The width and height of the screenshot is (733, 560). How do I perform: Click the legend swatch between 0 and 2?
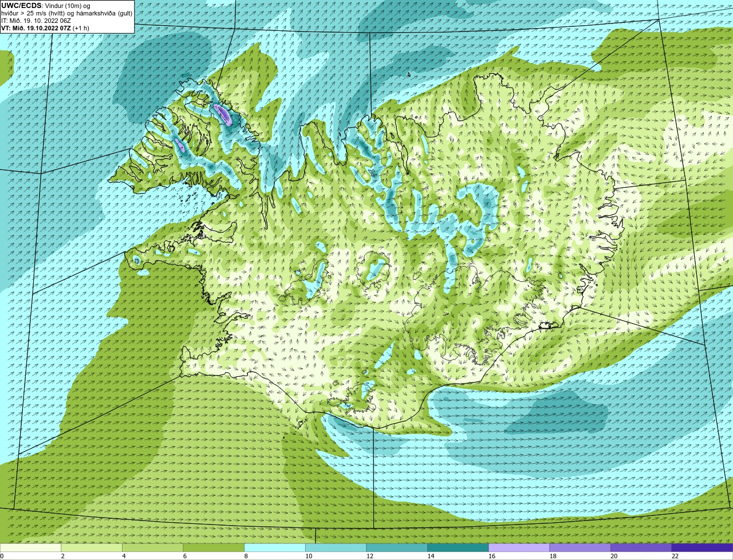pyautogui.click(x=30, y=547)
